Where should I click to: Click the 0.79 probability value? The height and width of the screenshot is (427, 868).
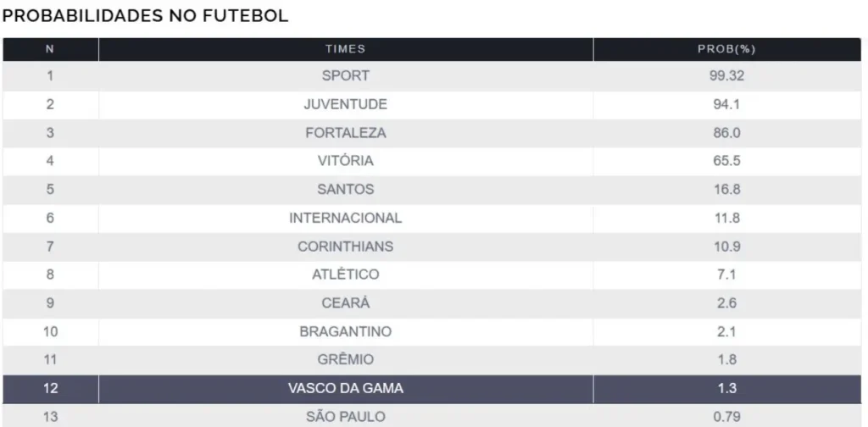pyautogui.click(x=726, y=416)
